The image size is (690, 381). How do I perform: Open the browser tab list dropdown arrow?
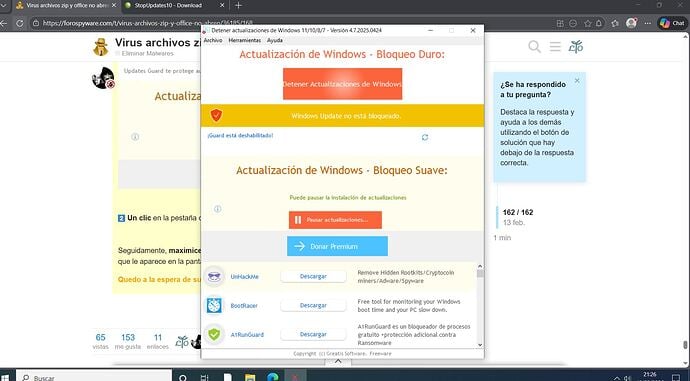[3, 5]
